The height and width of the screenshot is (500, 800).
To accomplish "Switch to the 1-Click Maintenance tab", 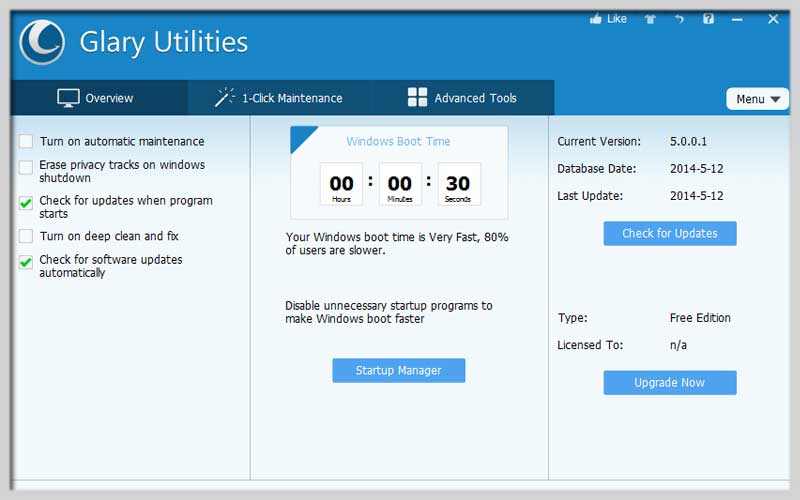I will pyautogui.click(x=279, y=97).
